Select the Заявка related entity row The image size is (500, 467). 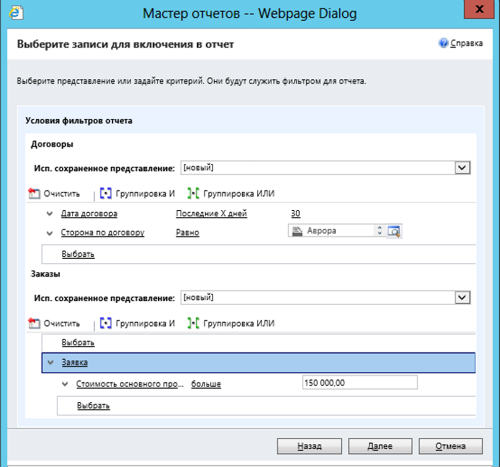click(x=258, y=362)
